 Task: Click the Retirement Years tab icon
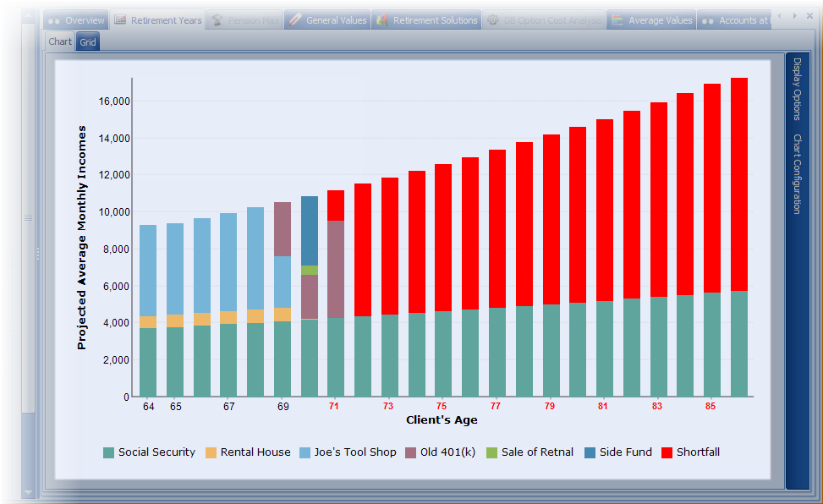[x=120, y=20]
